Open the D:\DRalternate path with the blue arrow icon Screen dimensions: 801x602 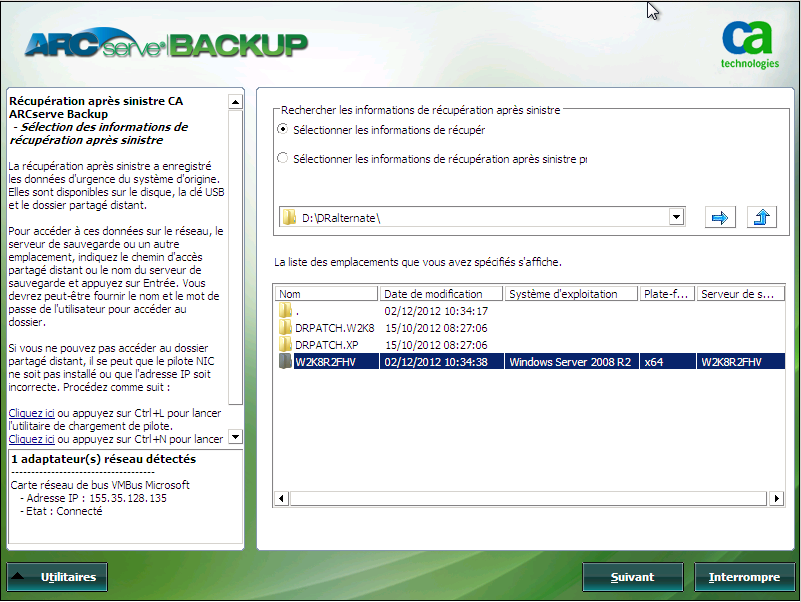tap(719, 217)
